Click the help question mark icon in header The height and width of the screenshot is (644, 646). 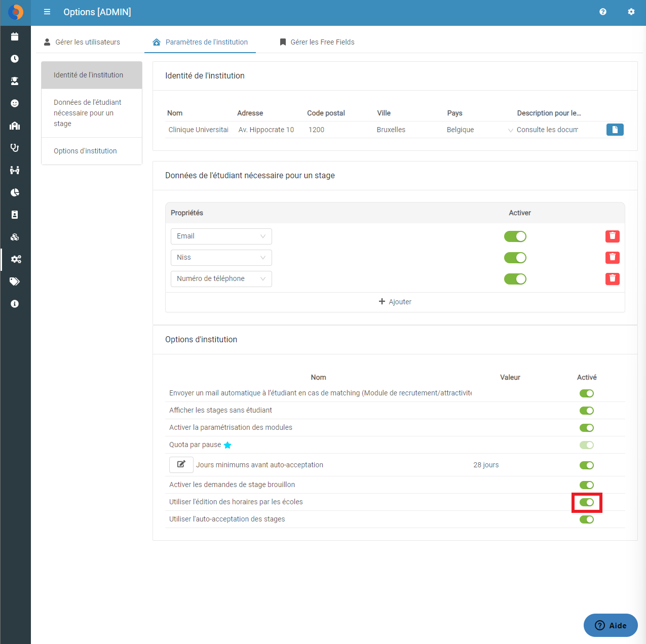pos(603,12)
